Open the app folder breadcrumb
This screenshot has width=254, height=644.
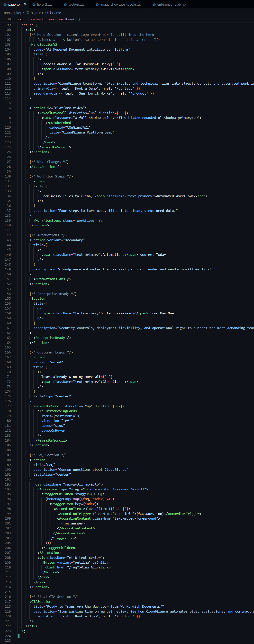click(7, 13)
